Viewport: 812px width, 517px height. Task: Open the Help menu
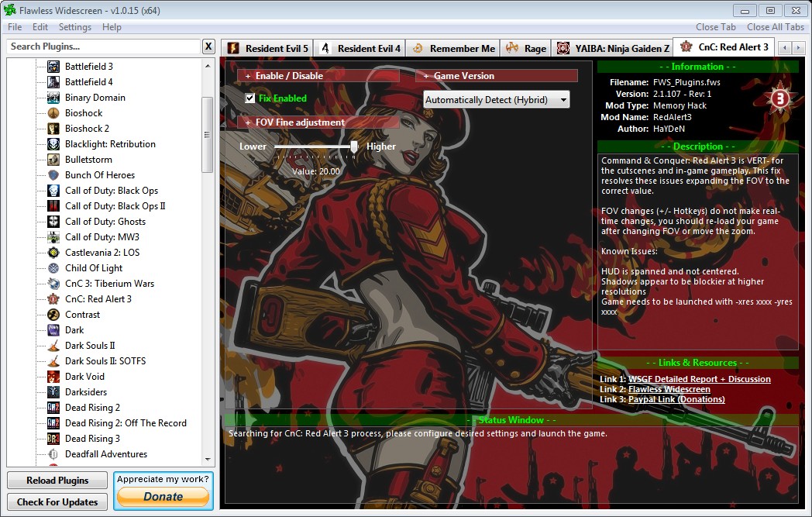[x=112, y=27]
